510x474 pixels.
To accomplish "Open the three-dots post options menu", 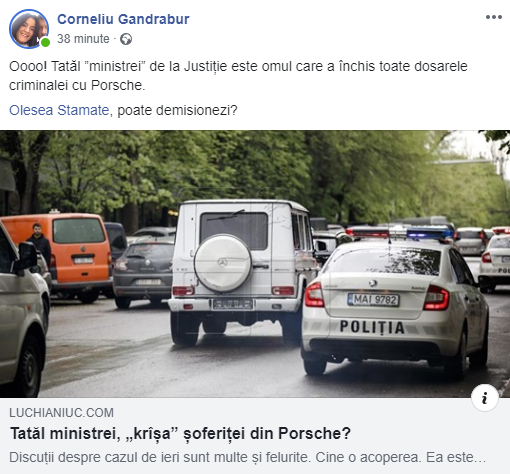I will click(x=494, y=17).
